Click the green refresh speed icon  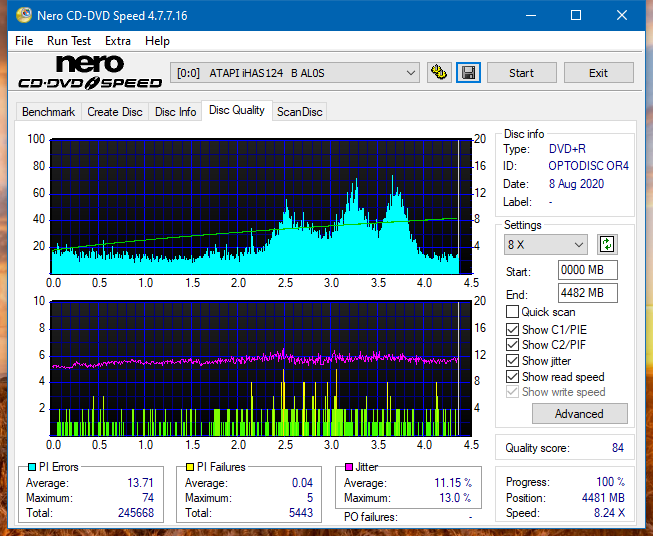607,244
